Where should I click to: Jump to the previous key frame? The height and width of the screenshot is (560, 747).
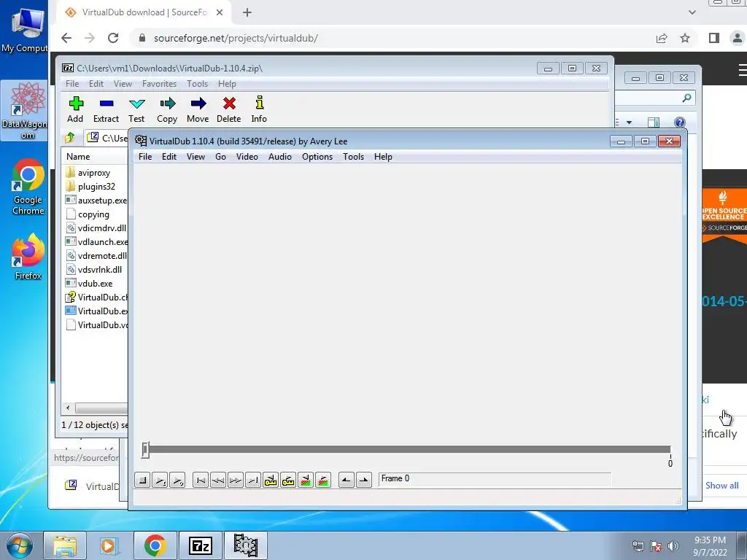point(271,480)
